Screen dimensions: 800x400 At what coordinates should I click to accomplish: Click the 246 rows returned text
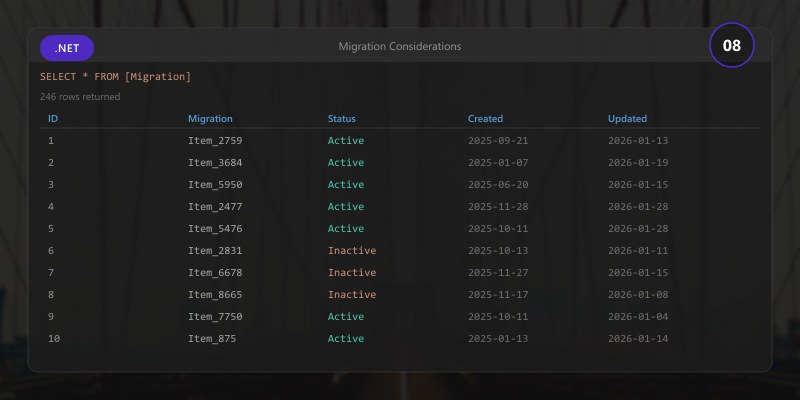point(80,96)
